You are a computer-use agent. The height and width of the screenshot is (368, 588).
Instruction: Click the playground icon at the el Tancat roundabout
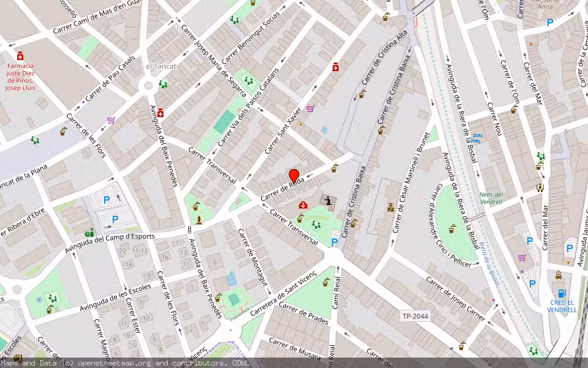(163, 84)
